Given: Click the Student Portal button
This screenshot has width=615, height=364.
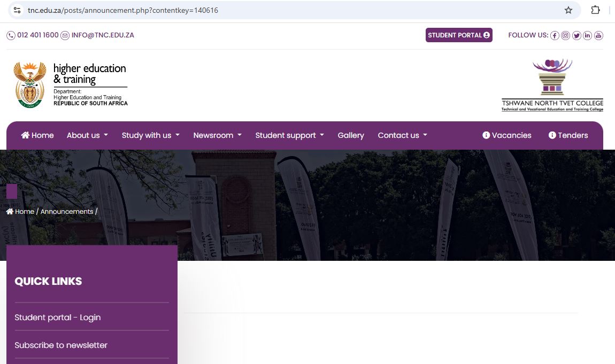Looking at the screenshot, I should pyautogui.click(x=459, y=35).
